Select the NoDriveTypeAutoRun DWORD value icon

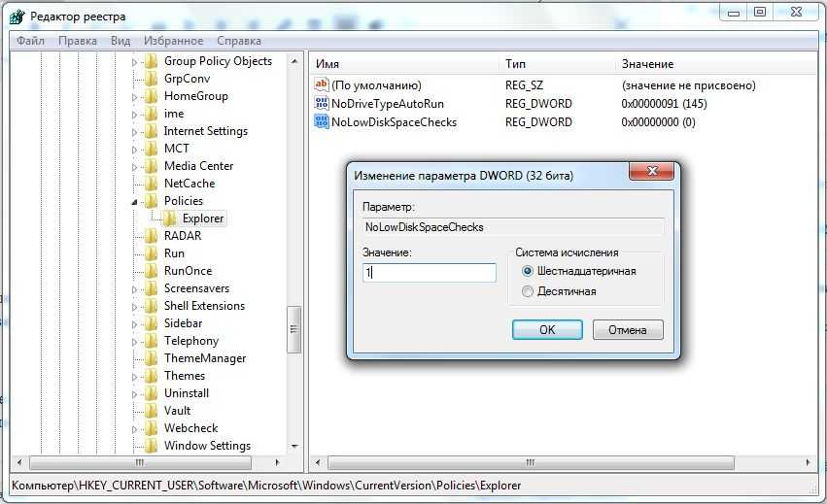click(322, 103)
